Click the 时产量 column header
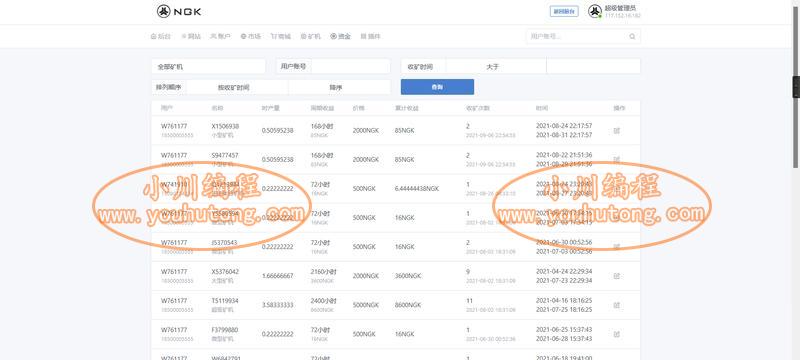The height and width of the screenshot is (360, 800). pos(270,108)
